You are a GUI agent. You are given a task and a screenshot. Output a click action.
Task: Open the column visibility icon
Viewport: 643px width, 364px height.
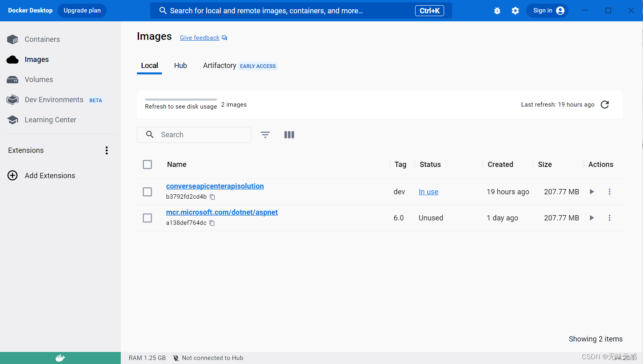tap(289, 135)
